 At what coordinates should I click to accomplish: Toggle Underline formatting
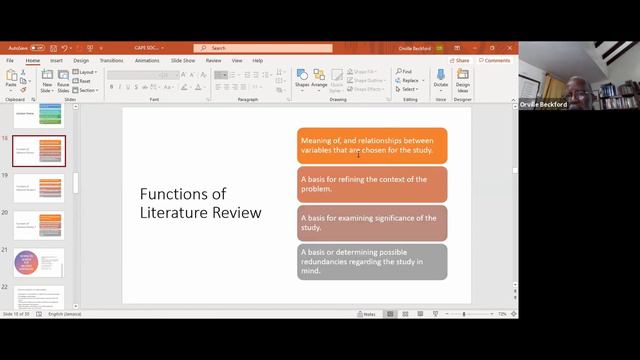tap(128, 87)
